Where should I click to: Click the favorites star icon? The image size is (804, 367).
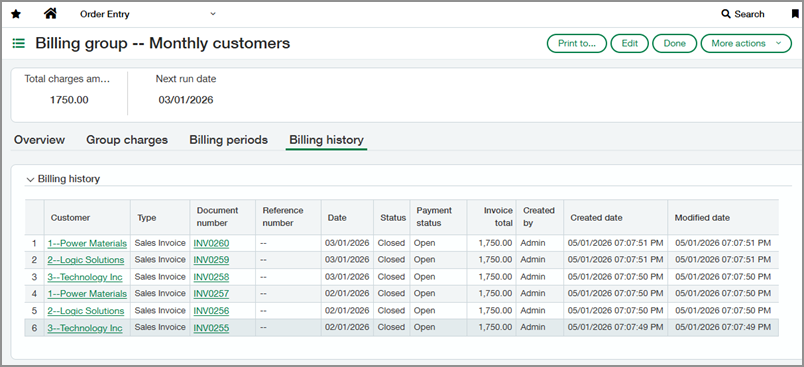[x=16, y=14]
